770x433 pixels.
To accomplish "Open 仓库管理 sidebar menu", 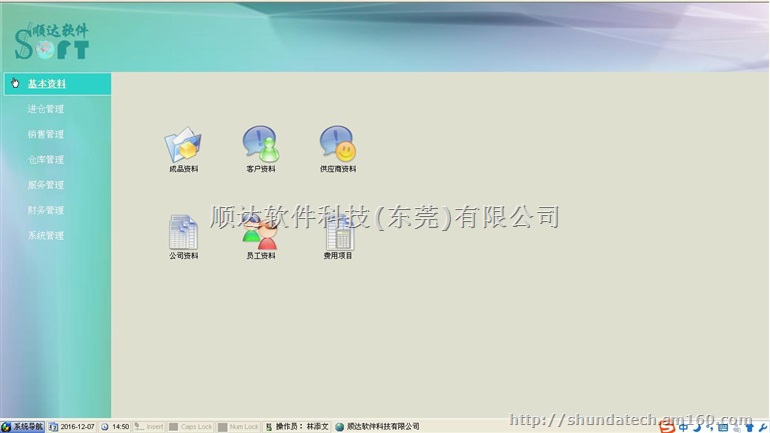I will (x=46, y=160).
